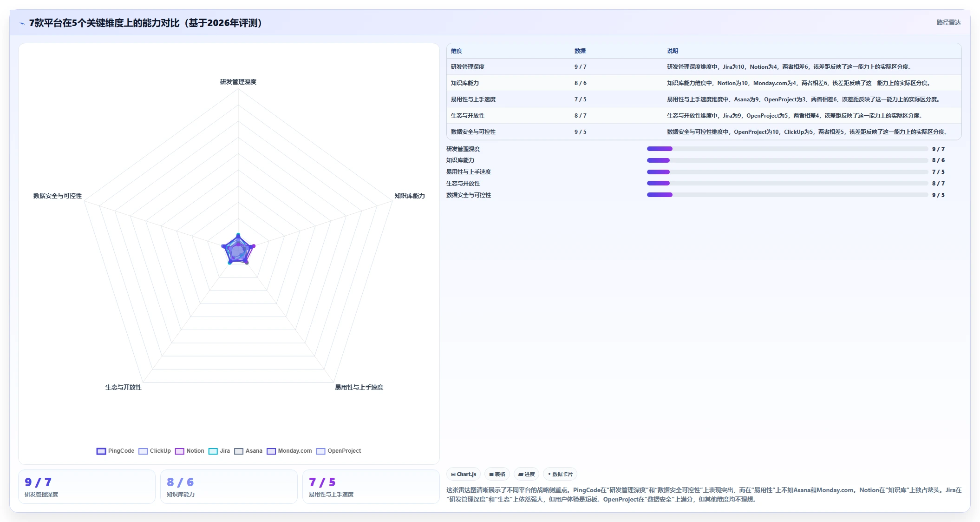Open the 7 / 5 易用性与上手速度 data card
This screenshot has width=980, height=522.
click(x=371, y=487)
